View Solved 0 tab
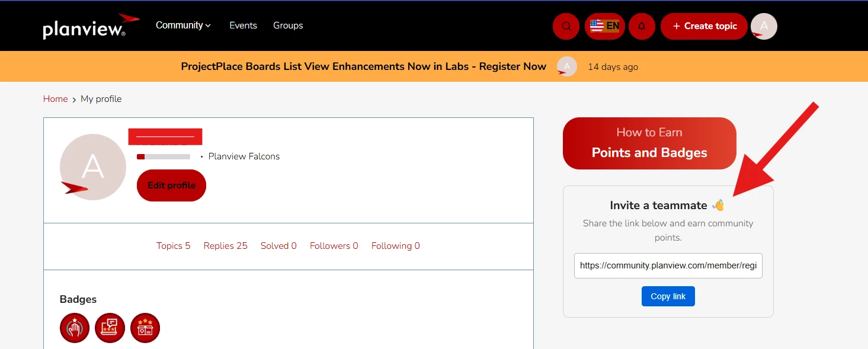Screen dimensions: 868x349 278,246
